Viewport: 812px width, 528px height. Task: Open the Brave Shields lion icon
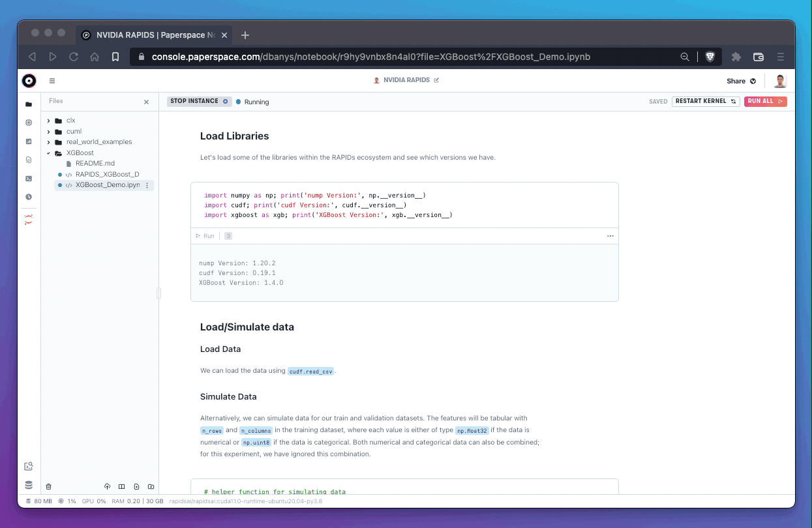710,57
